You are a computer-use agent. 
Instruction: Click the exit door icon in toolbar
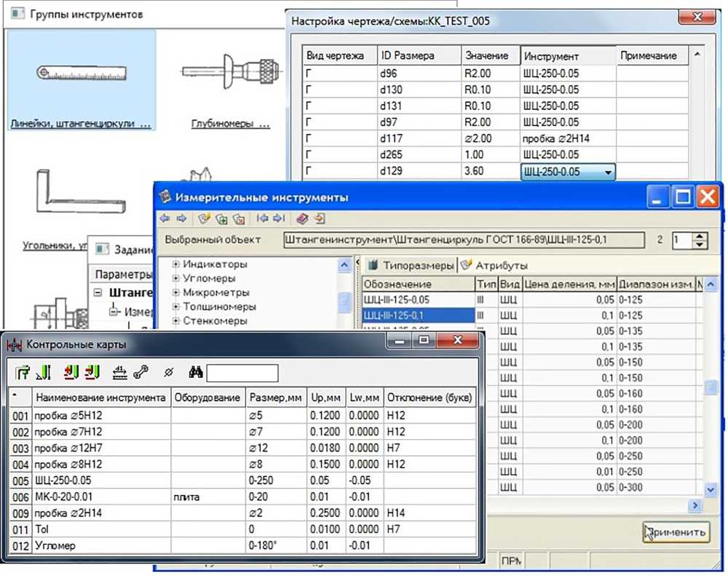[x=319, y=218]
